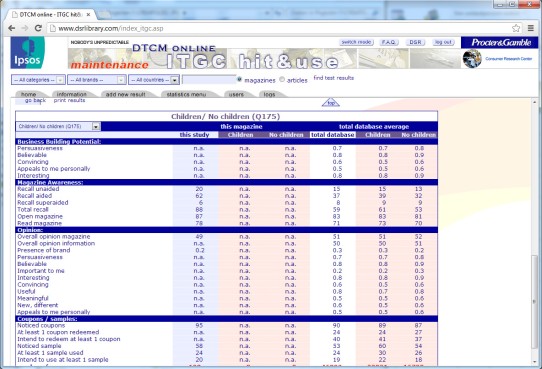The width and height of the screenshot is (542, 369).
Task: Click the switch mode button
Action: pyautogui.click(x=356, y=42)
